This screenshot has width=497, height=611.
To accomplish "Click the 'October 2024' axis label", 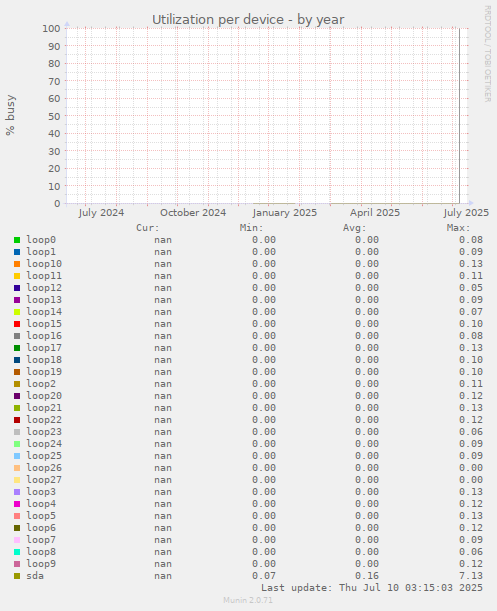I will pyautogui.click(x=193, y=213).
